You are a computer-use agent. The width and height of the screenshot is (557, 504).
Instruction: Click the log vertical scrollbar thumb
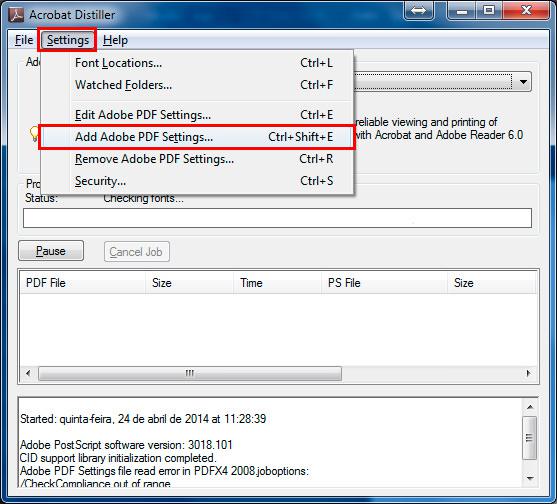point(530,438)
